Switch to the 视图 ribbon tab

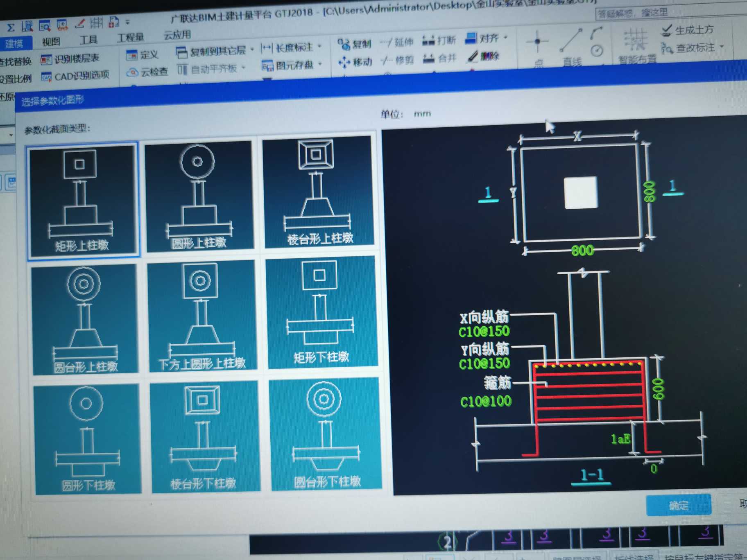coord(51,41)
